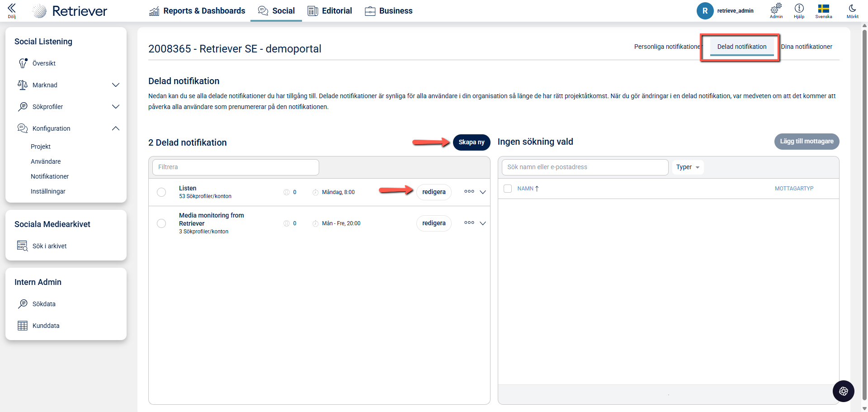Open the Editorial menu

tap(330, 11)
